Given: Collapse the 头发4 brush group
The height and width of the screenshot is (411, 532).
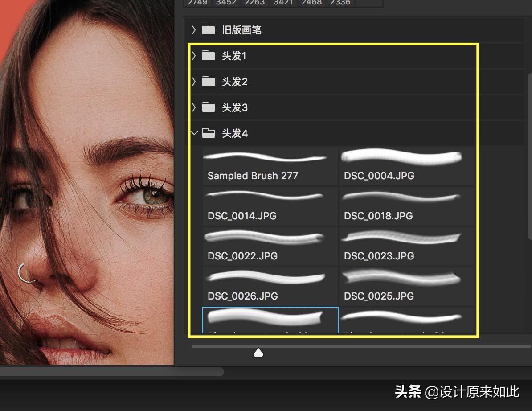Looking at the screenshot, I should click(194, 133).
